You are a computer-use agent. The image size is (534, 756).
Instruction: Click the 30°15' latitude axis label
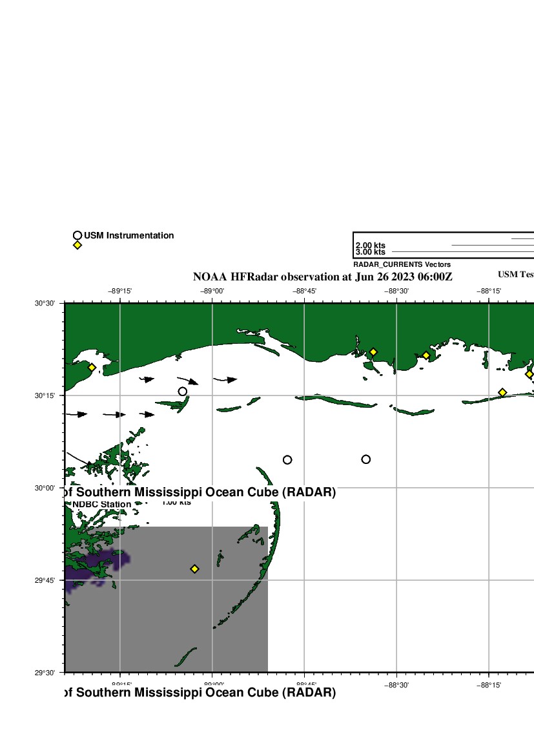point(49,395)
